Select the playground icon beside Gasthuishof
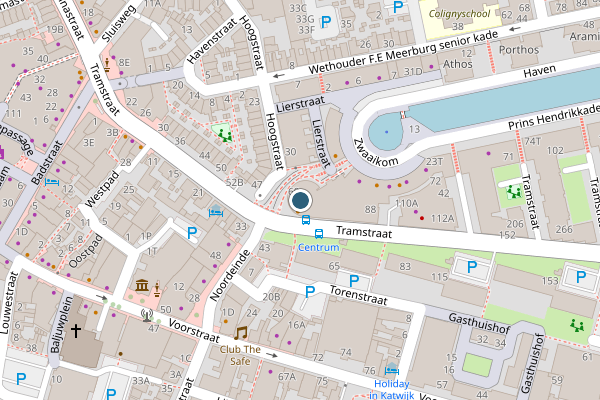 [x=577, y=325]
